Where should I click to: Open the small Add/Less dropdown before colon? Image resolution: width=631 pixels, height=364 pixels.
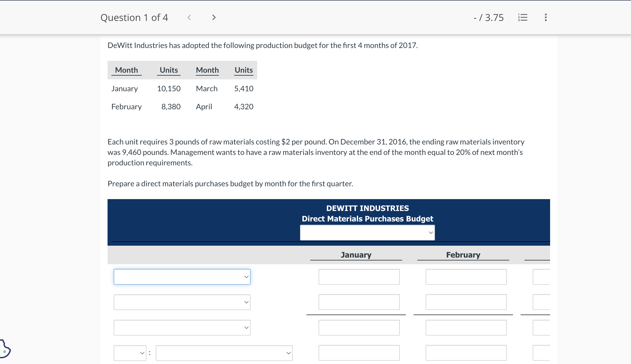coord(130,353)
